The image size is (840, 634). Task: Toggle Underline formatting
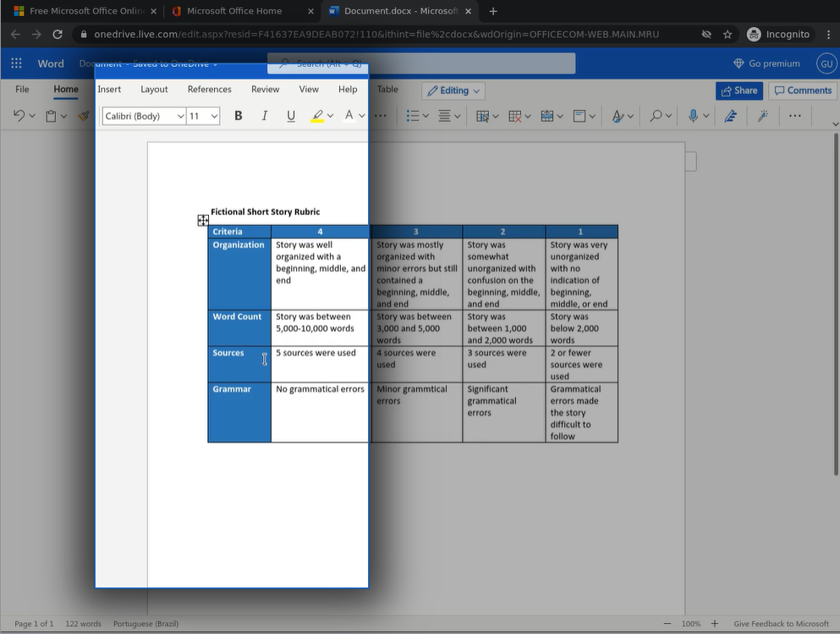click(x=291, y=116)
